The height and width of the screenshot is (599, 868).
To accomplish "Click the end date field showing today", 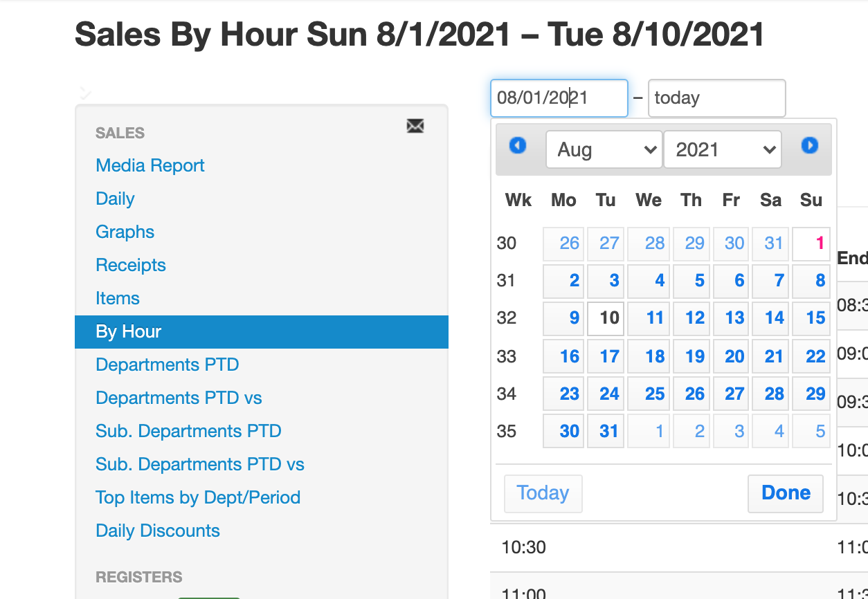I will click(716, 98).
